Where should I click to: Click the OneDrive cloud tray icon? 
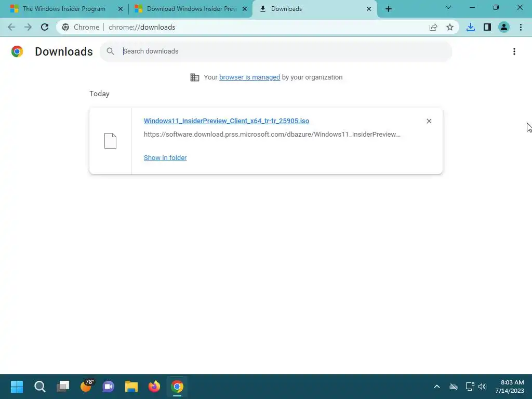(x=453, y=387)
